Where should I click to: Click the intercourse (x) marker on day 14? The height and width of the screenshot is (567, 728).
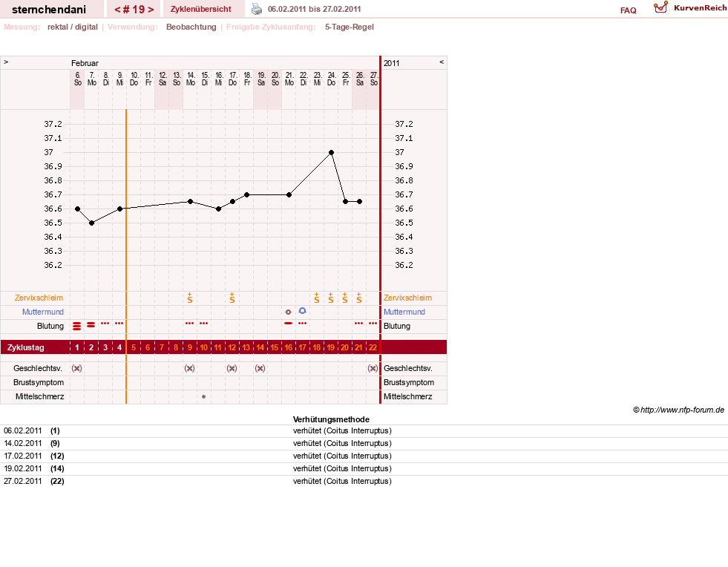click(x=260, y=368)
